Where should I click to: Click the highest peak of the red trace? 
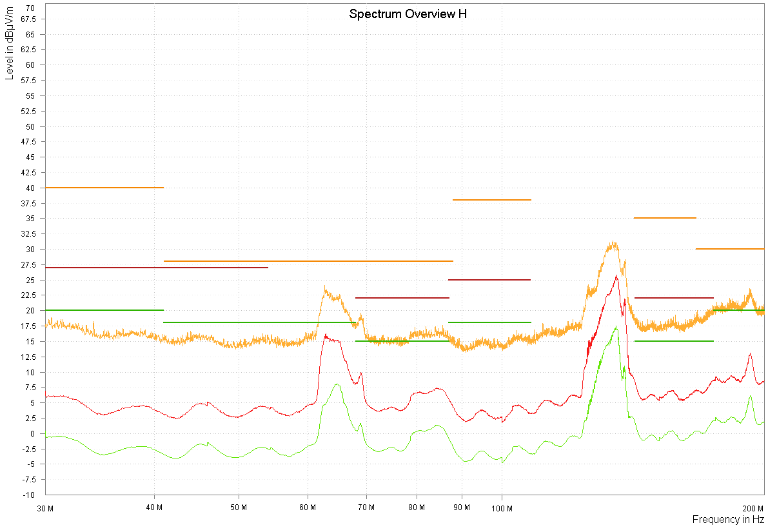[x=617, y=276]
